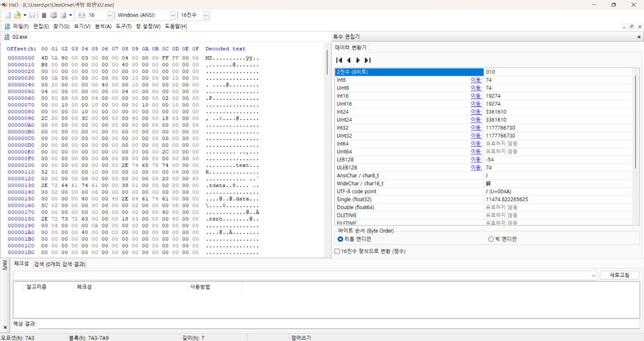Click the 이동 link for UInt8
Viewport: 644px width, 341px height.
[476, 88]
